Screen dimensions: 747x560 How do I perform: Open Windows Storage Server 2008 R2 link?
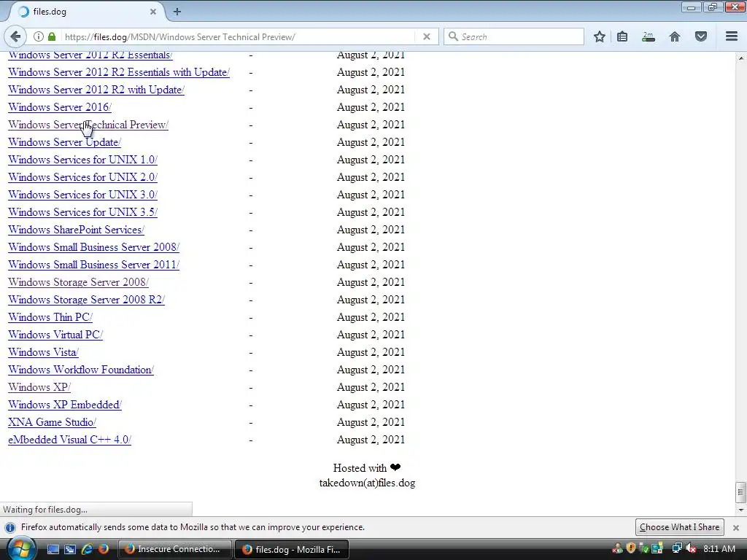click(86, 300)
